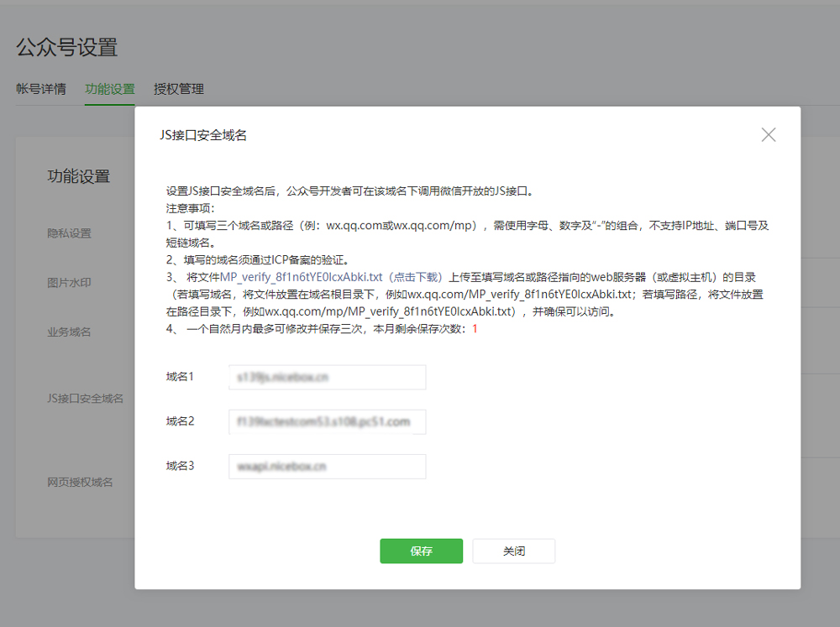Click the 域名3 field label

(180, 465)
